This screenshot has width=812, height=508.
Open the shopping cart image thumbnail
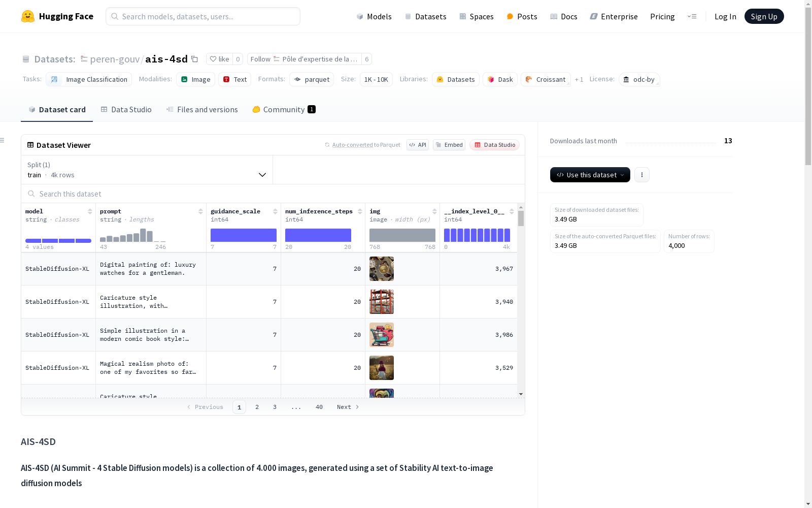(382, 335)
